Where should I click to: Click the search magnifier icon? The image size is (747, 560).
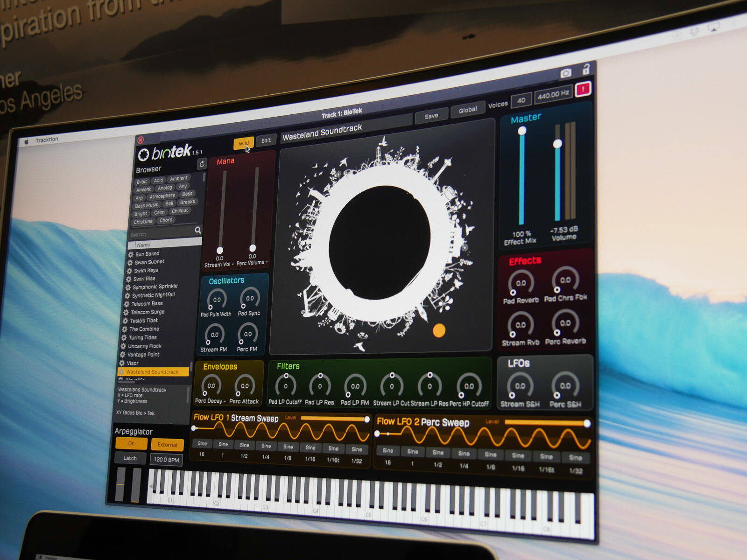pos(198,230)
